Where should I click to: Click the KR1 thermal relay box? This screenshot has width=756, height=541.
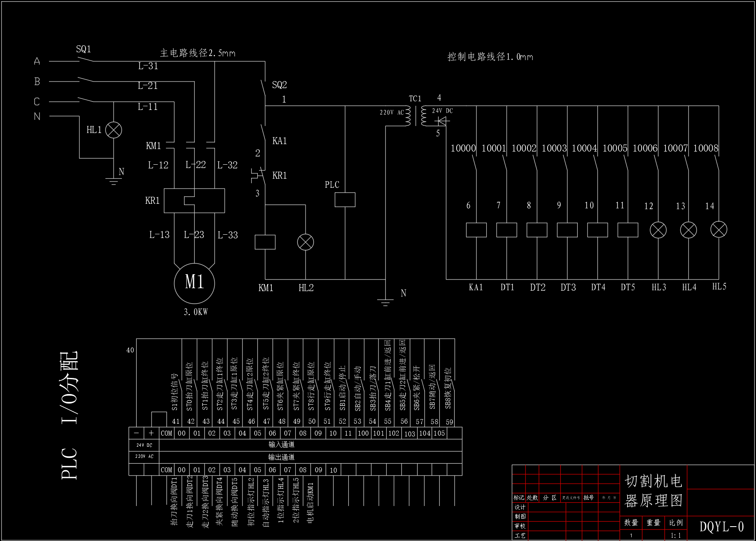point(194,201)
